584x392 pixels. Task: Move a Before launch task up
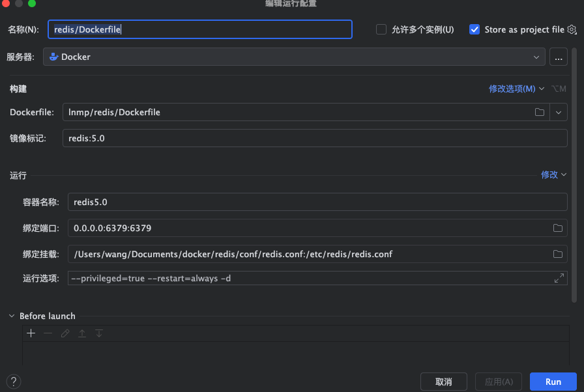pyautogui.click(x=81, y=333)
